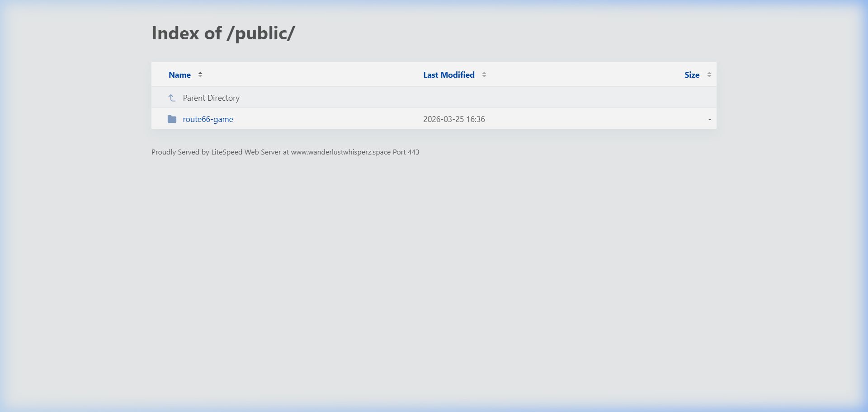Click the 'Port 443' text in footer
The height and width of the screenshot is (412, 868).
pyautogui.click(x=406, y=152)
